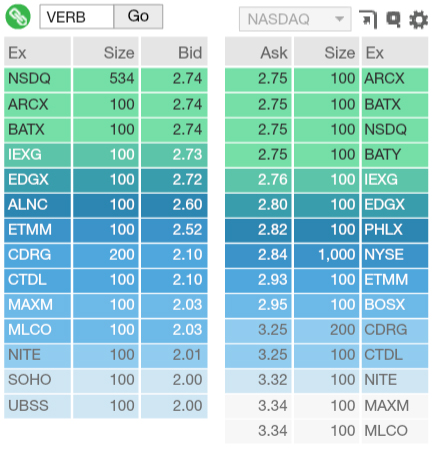The width and height of the screenshot is (433, 456).
Task: Click the ask-side Ex column header
Action: pyautogui.click(x=395, y=52)
